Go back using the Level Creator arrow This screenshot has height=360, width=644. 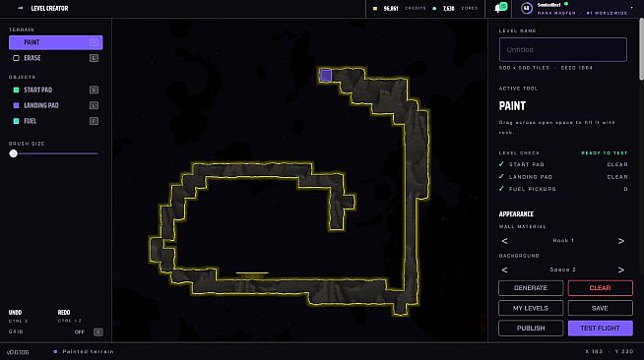pos(20,8)
